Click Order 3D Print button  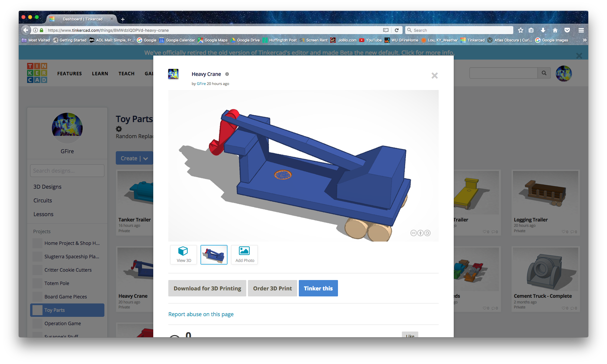tap(272, 288)
